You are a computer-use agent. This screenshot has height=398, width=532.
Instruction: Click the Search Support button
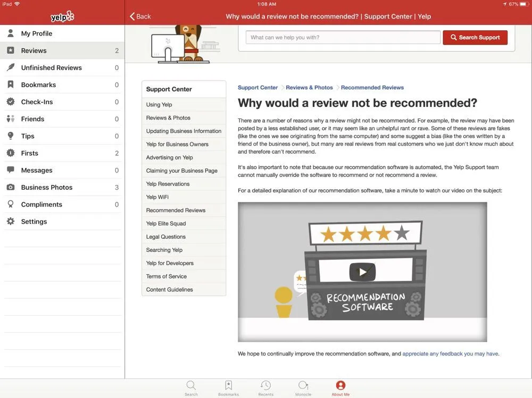tap(475, 37)
